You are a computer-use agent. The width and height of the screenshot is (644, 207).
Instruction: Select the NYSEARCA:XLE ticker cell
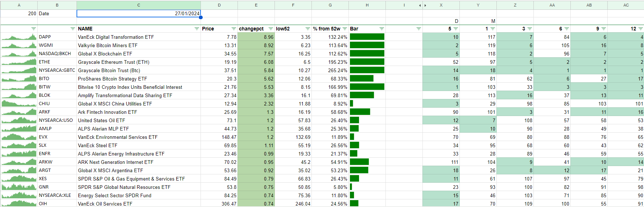(57, 195)
